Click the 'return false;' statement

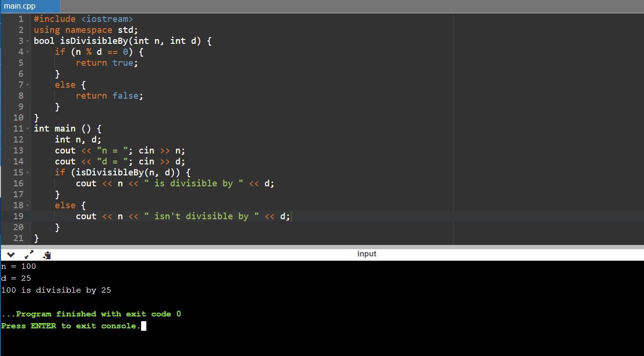[109, 96]
